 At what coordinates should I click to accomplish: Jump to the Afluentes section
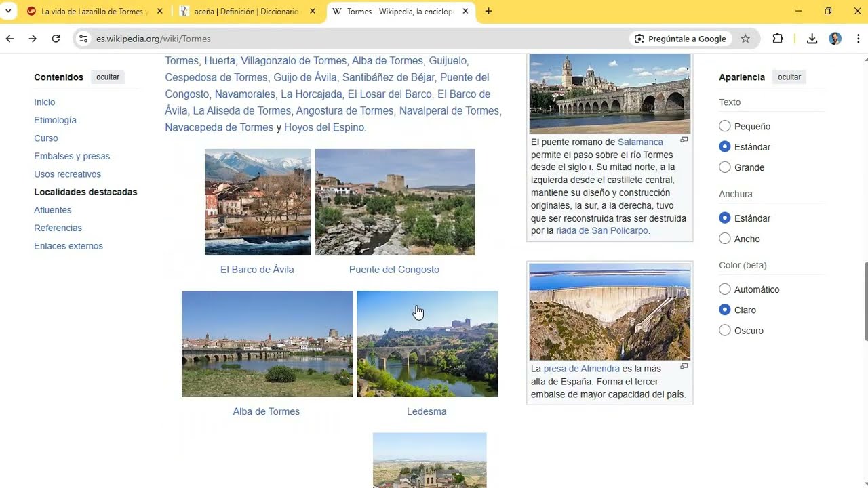(x=53, y=210)
